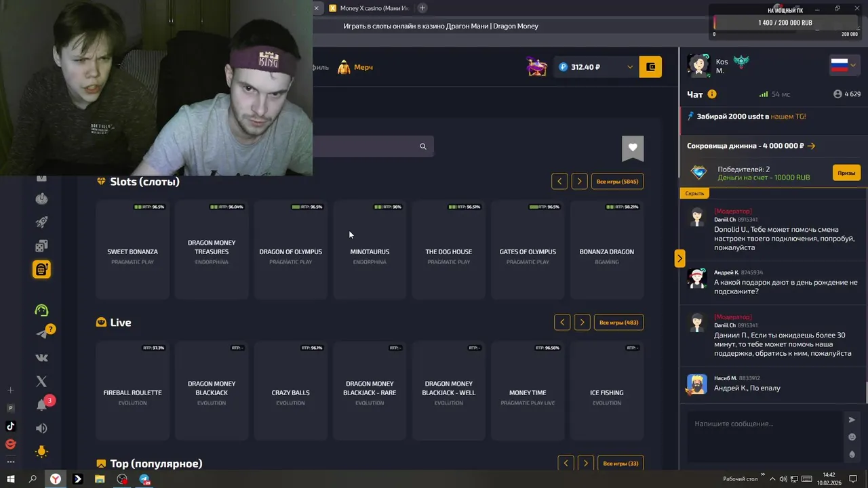Open the dice game from sidebar
The image size is (868, 488).
(41, 245)
